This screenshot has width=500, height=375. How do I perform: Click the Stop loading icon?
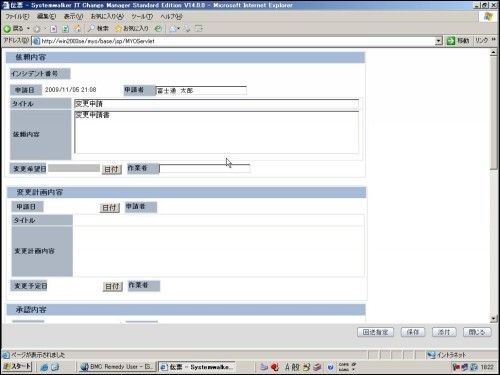pos(53,29)
